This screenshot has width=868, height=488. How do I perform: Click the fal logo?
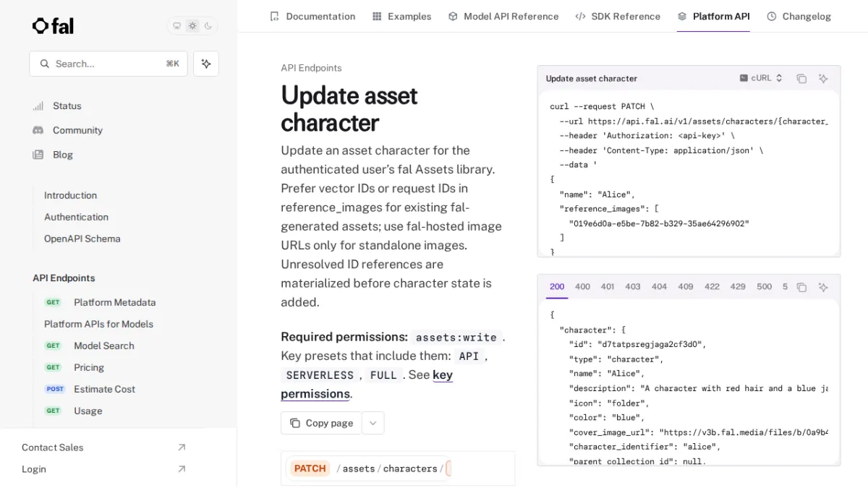click(x=53, y=26)
